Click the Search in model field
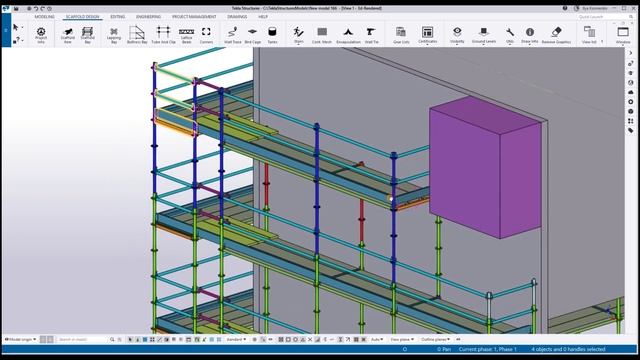This screenshot has height=360, width=640. click(x=82, y=339)
